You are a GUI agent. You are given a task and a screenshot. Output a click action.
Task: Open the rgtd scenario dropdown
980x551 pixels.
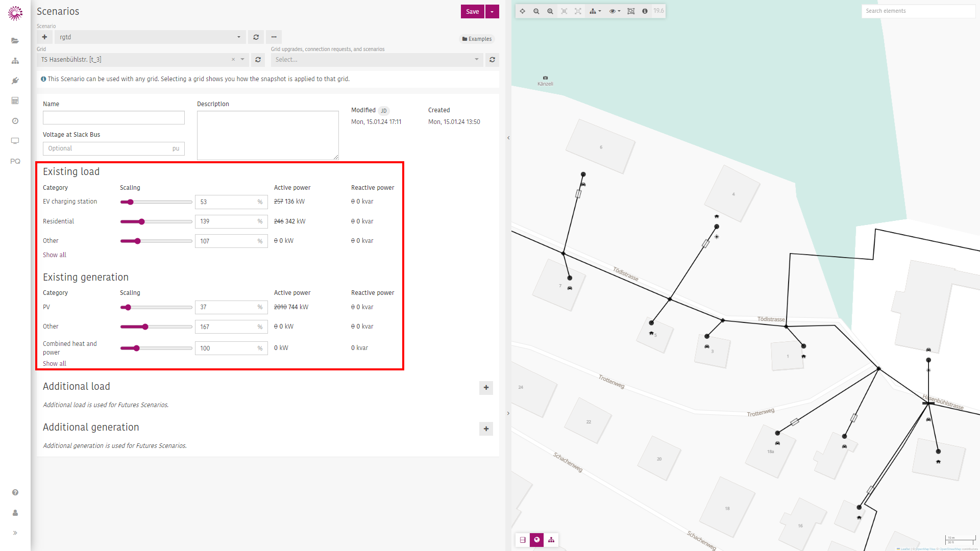150,37
